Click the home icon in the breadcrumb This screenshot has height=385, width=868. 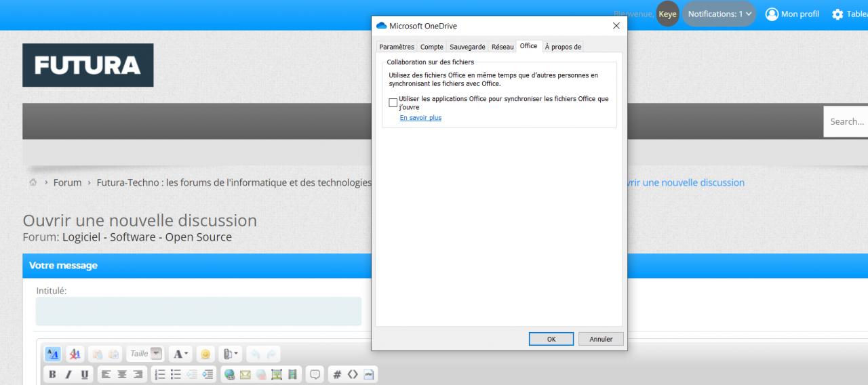33,183
